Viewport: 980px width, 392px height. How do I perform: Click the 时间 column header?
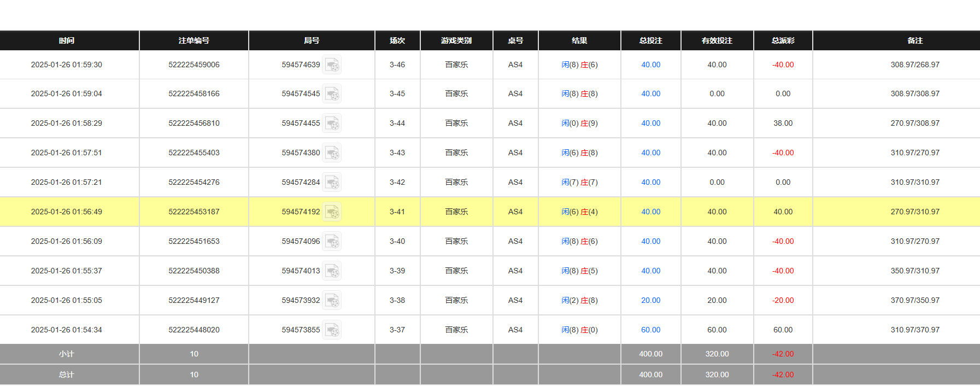67,40
